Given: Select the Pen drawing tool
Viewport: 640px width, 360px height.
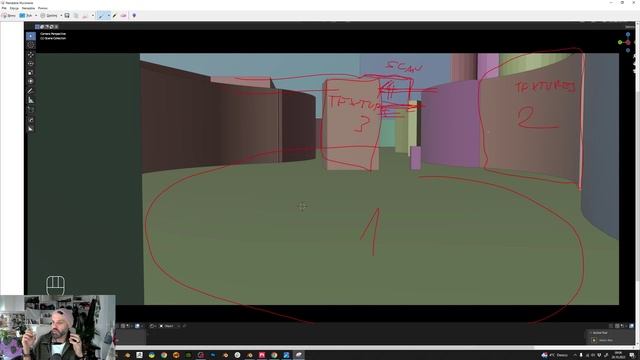Looking at the screenshot, I should click(x=101, y=16).
